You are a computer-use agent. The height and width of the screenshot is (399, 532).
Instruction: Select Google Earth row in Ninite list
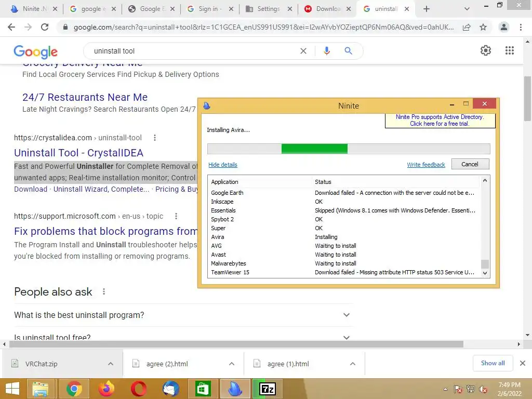point(344,193)
